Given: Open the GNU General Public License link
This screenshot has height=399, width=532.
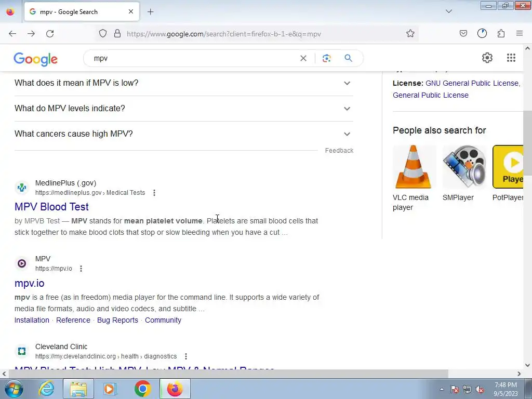Looking at the screenshot, I should tap(472, 83).
